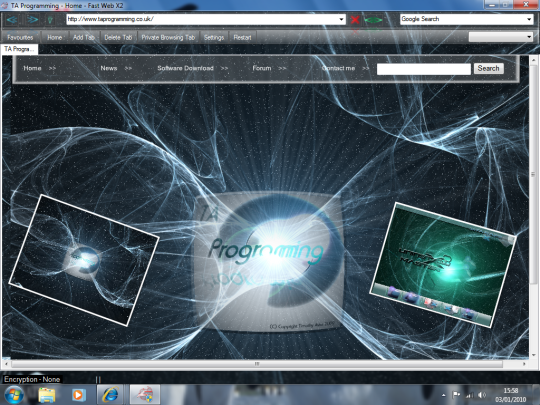
Task: Click the webpage Search button
Action: tap(488, 69)
